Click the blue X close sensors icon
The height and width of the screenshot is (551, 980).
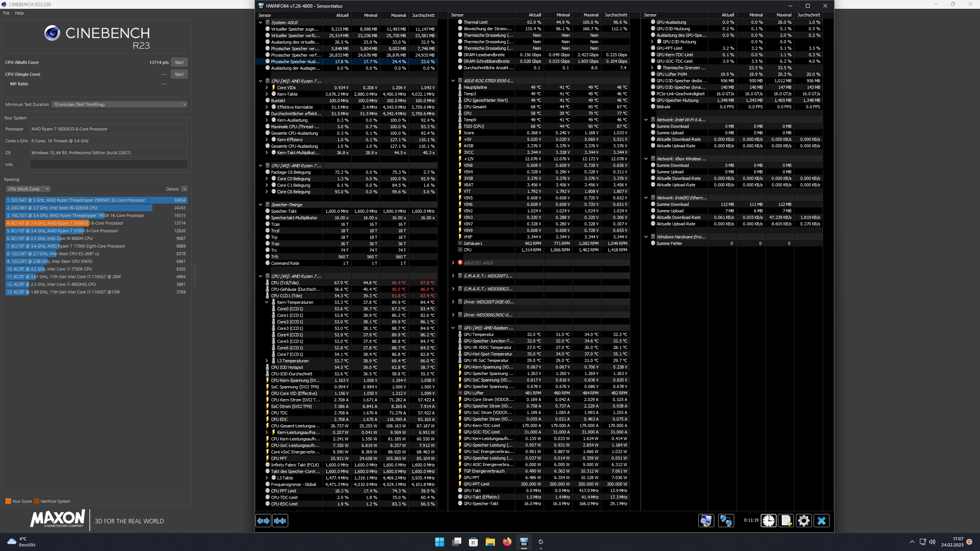tap(821, 521)
